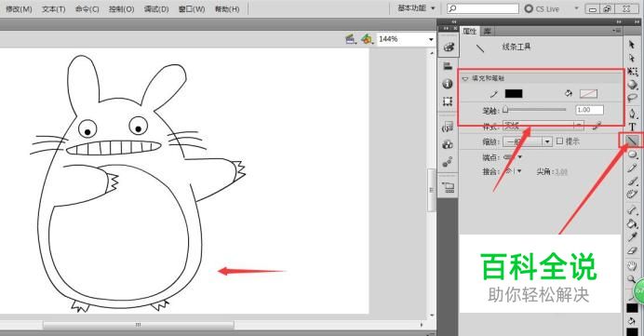This screenshot has width=644, height=336.
Task: Select the Text tool
Action: pyautogui.click(x=632, y=127)
